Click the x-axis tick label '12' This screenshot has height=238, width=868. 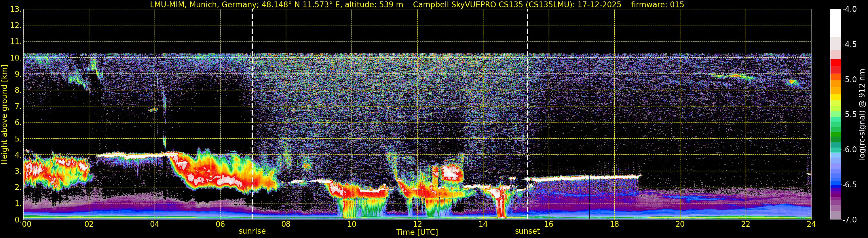(x=417, y=224)
